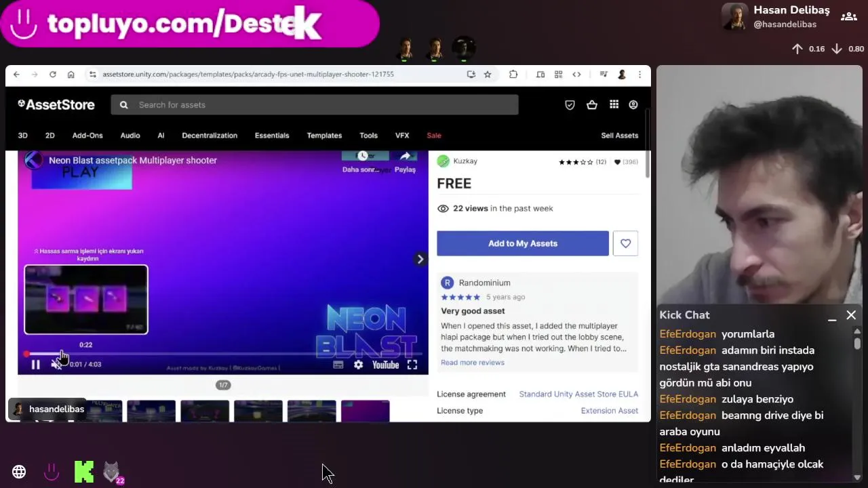Open the Asset Store apps grid icon

[614, 104]
